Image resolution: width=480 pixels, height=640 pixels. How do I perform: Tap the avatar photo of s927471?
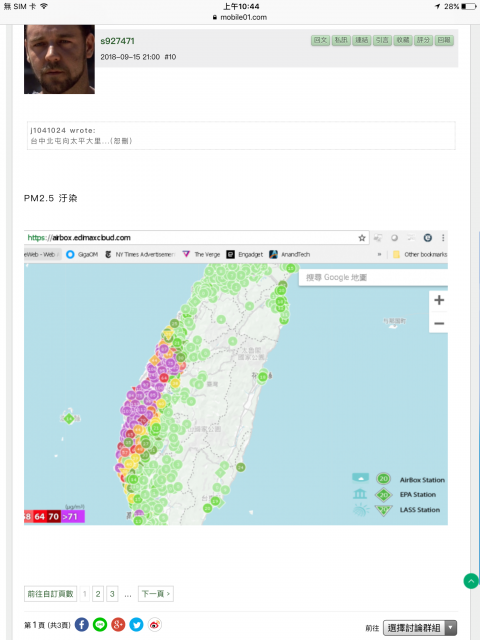(60, 59)
